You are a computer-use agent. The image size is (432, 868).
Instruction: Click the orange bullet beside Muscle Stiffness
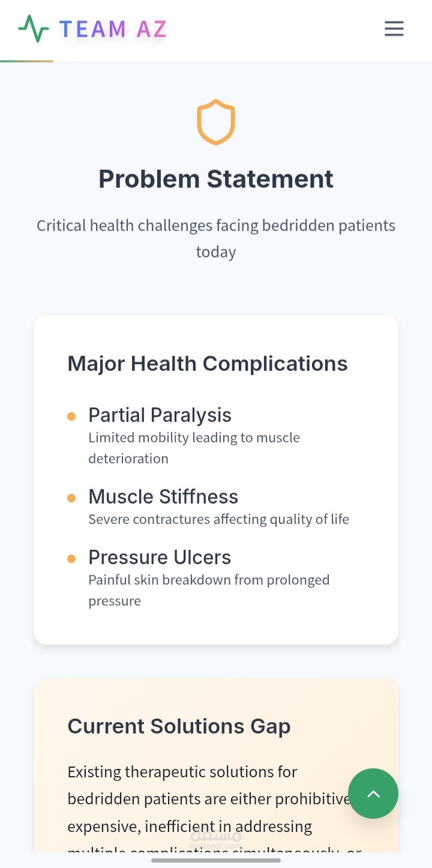(x=71, y=498)
